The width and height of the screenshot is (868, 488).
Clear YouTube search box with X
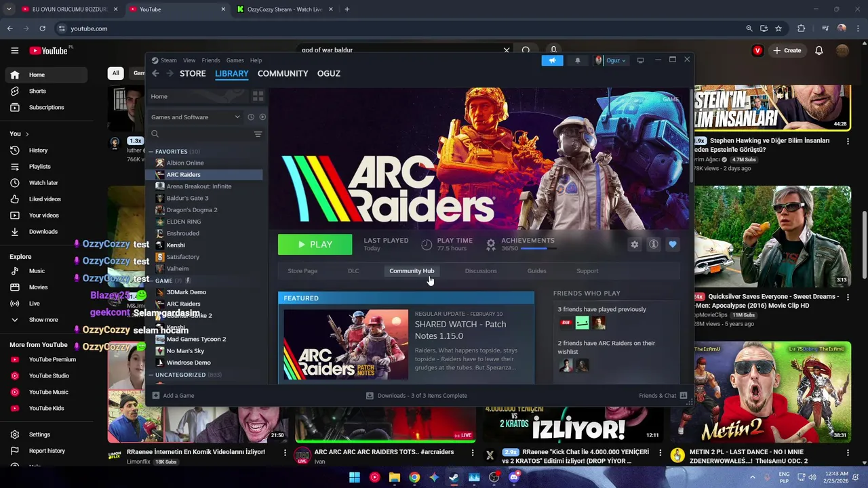507,50
